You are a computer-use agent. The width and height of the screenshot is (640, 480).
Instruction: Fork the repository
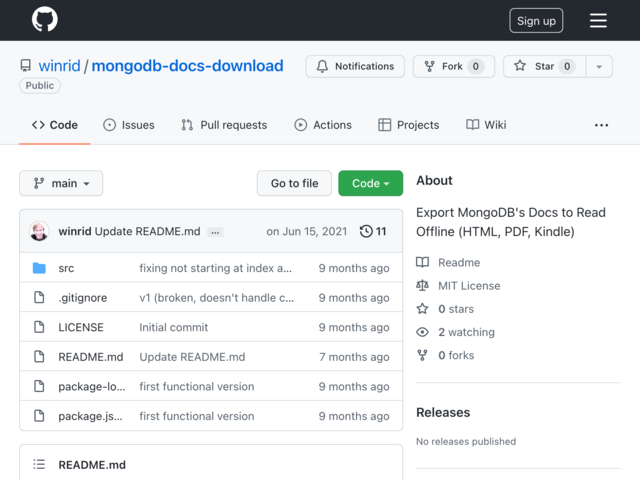[454, 67]
